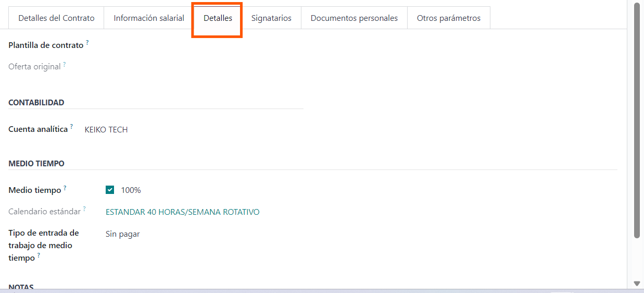The width and height of the screenshot is (644, 293).
Task: Uncheck the Medio tiempo checkbox
Action: coord(110,190)
